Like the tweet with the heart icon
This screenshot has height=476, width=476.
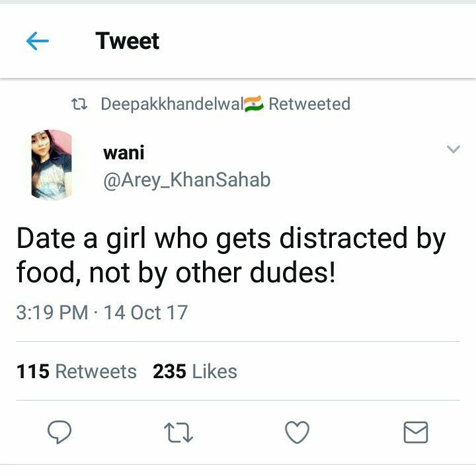click(297, 432)
